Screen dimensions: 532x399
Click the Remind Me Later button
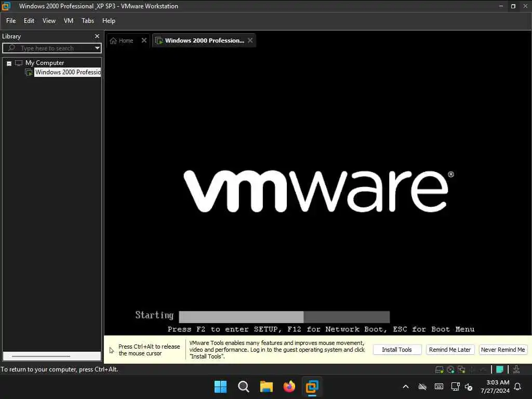(x=450, y=350)
